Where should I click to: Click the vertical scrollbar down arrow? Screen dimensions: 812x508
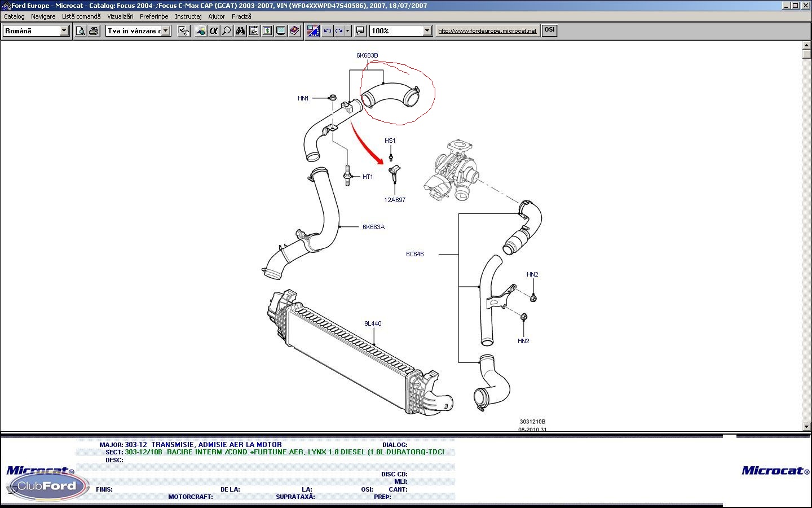[x=807, y=427]
